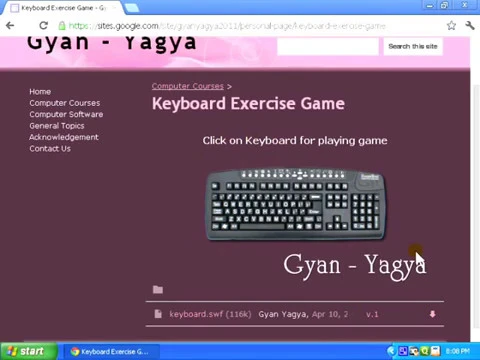Download keyboard.swf with the arrow icon
The height and width of the screenshot is (360, 480).
[432, 314]
